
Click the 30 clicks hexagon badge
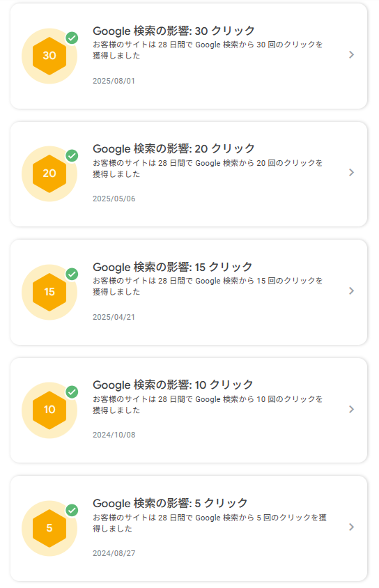point(49,56)
